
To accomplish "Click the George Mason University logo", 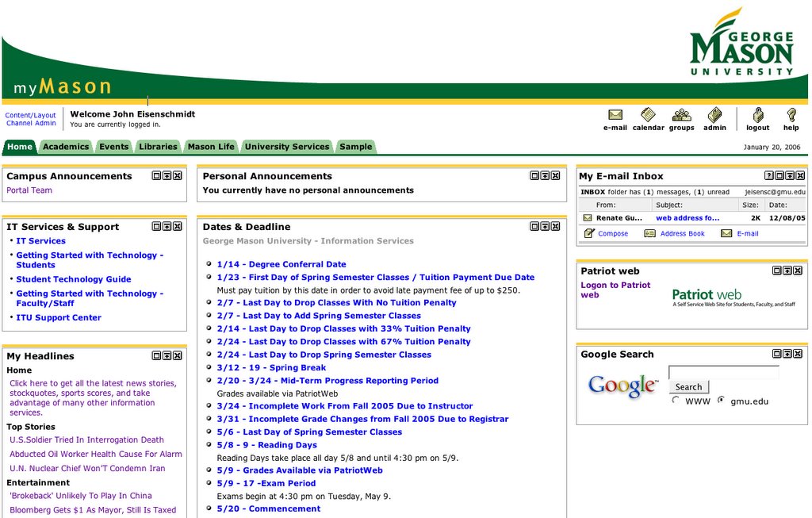I will point(741,42).
